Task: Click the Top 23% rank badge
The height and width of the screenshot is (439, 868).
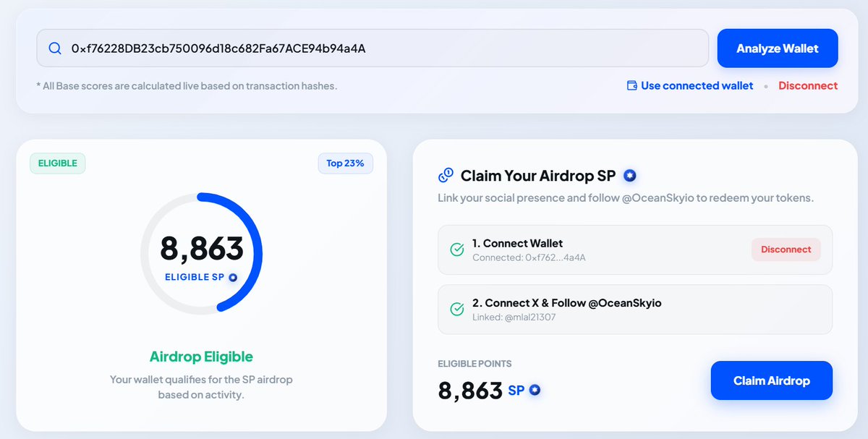Action: click(x=346, y=163)
